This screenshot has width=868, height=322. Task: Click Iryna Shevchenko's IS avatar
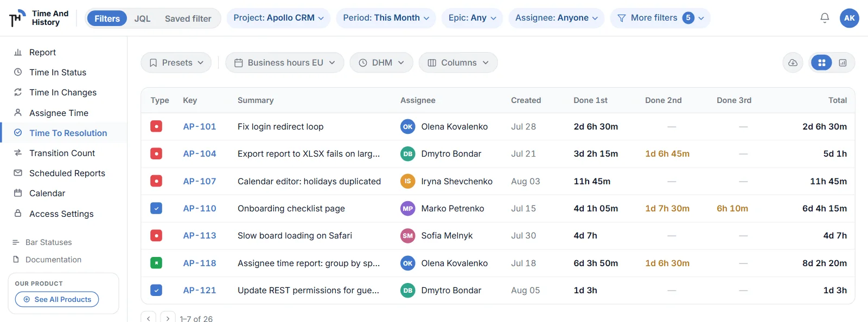click(x=408, y=181)
